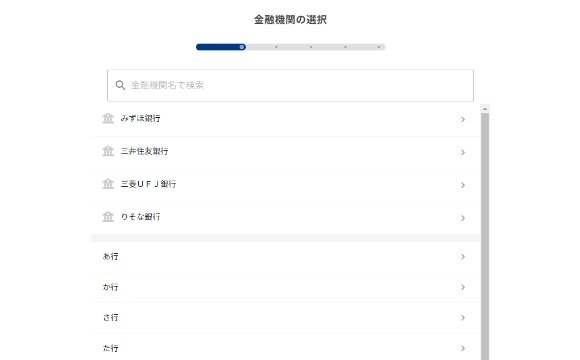Expand the あ行 bank group
The image size is (580, 360).
pos(286,257)
